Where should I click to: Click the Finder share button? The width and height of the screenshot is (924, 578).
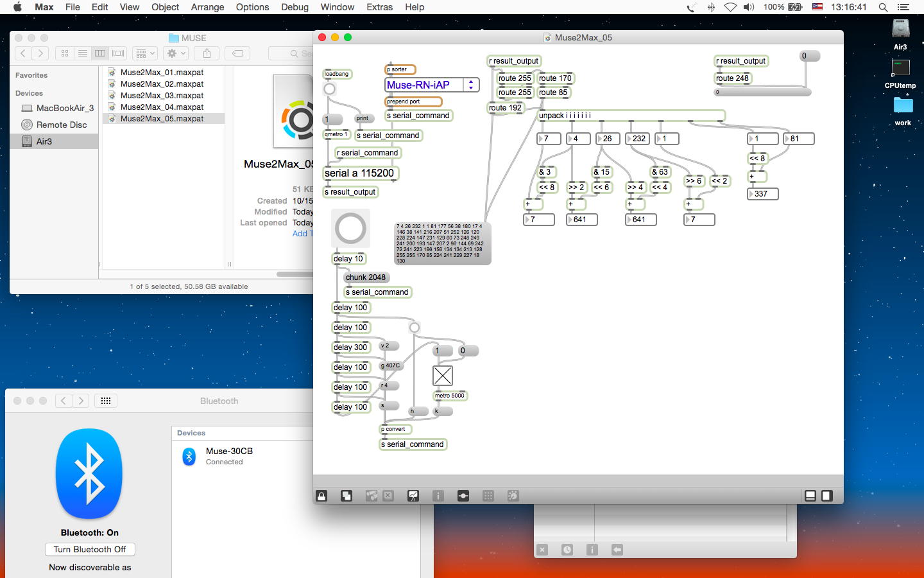(x=207, y=53)
